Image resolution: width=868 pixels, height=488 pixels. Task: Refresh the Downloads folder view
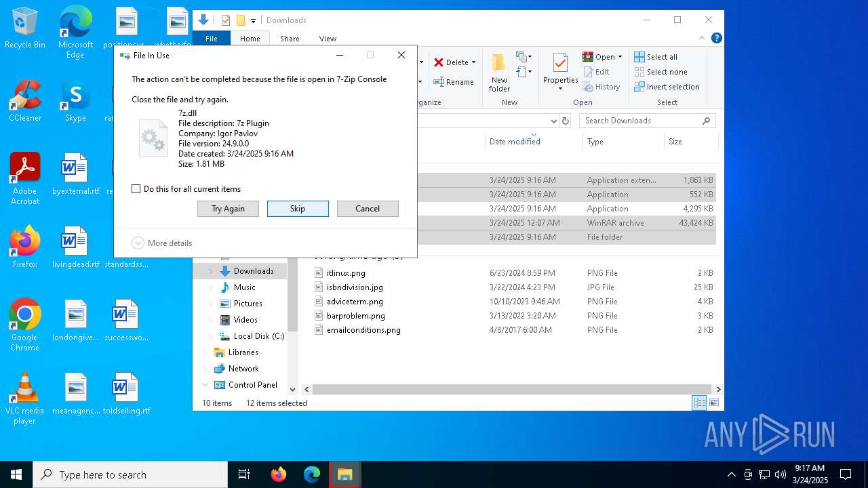click(566, 121)
